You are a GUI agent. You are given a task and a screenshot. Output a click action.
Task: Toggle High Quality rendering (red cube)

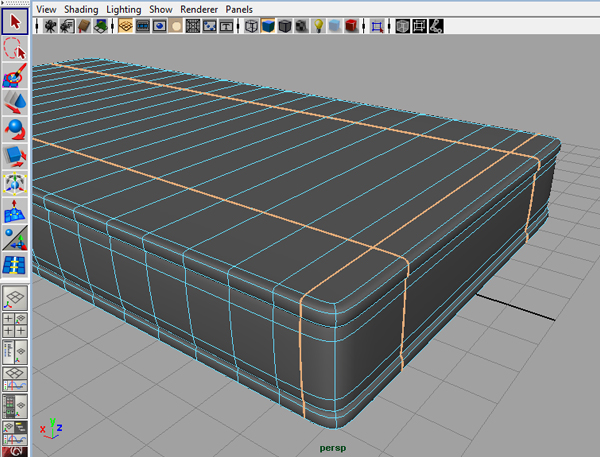pyautogui.click(x=352, y=26)
